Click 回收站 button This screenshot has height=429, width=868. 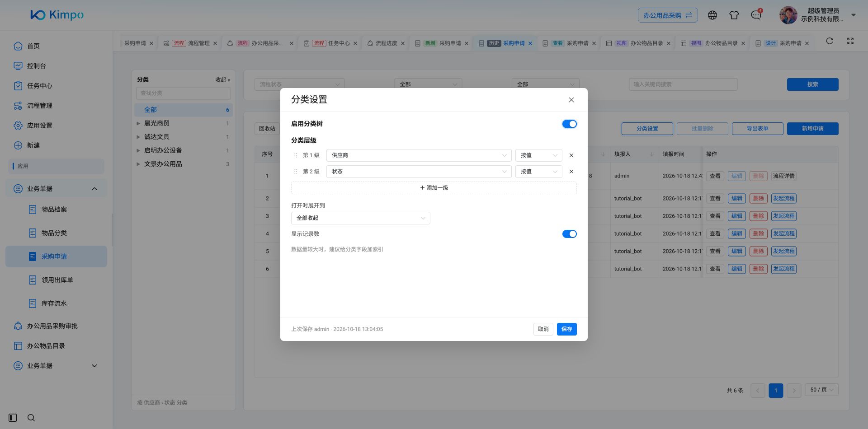267,129
